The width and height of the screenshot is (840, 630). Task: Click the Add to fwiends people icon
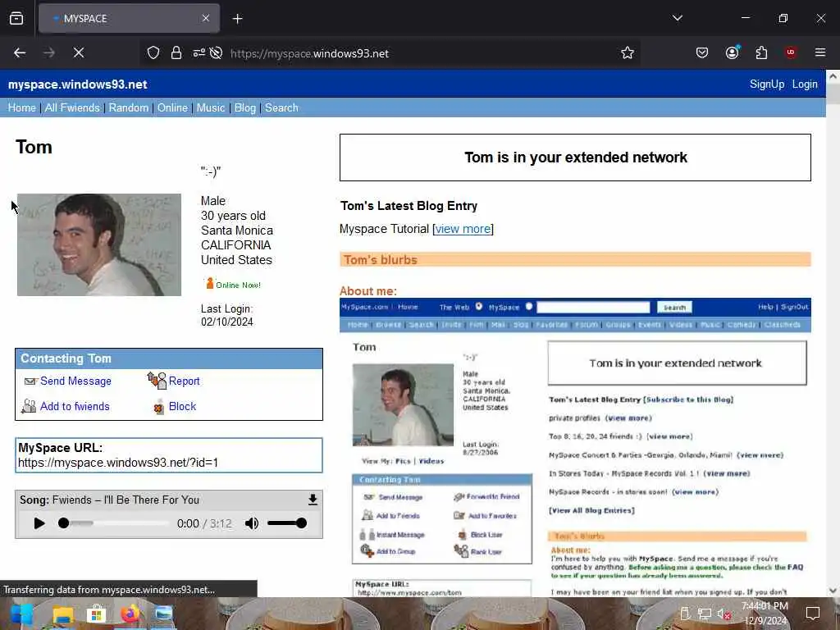coord(29,407)
